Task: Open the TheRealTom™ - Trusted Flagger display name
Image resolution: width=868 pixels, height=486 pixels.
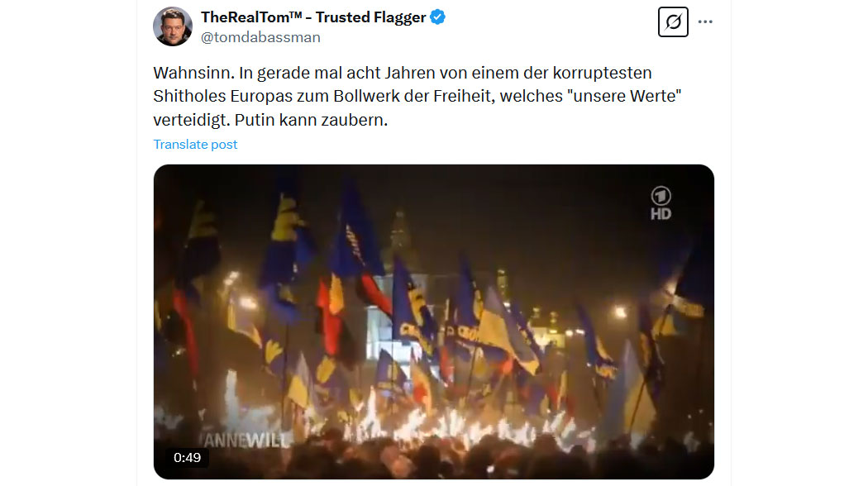Action: point(313,17)
